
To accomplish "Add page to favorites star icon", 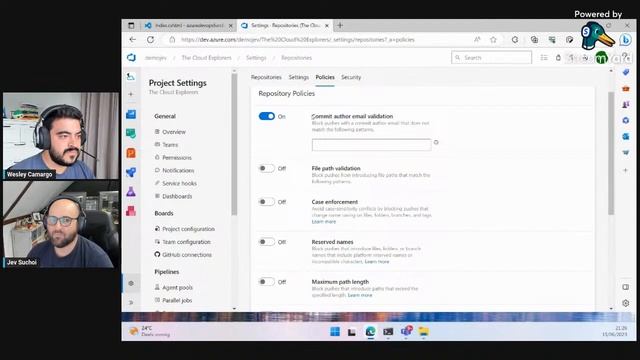I will coord(493,40).
